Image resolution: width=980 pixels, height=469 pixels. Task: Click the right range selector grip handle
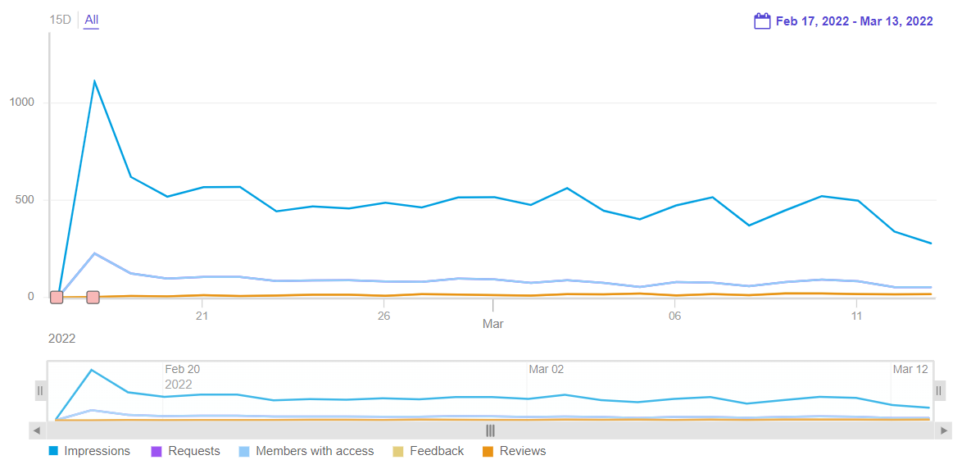(x=939, y=391)
